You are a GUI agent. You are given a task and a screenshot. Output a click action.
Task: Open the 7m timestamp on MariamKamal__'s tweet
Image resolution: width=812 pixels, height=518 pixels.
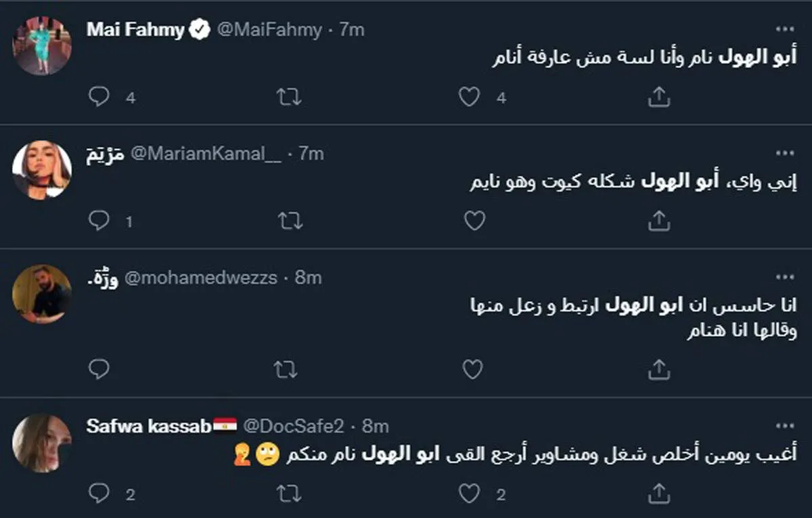311,154
